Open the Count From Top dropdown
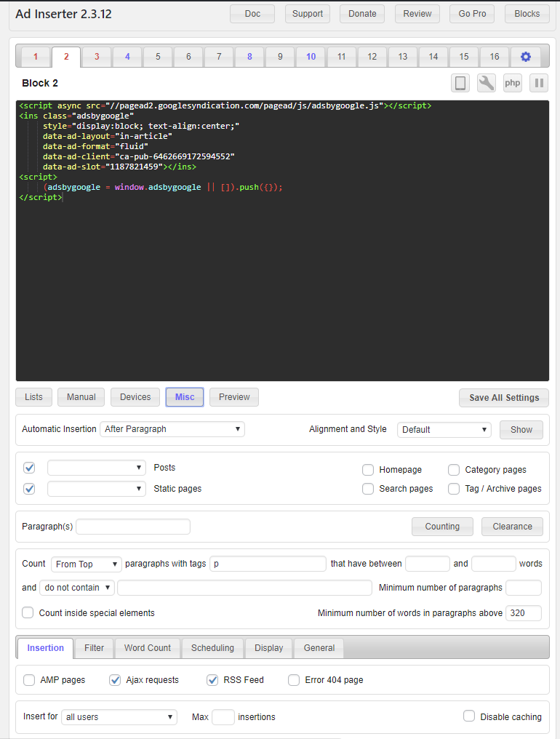The height and width of the screenshot is (739, 560). coord(87,564)
